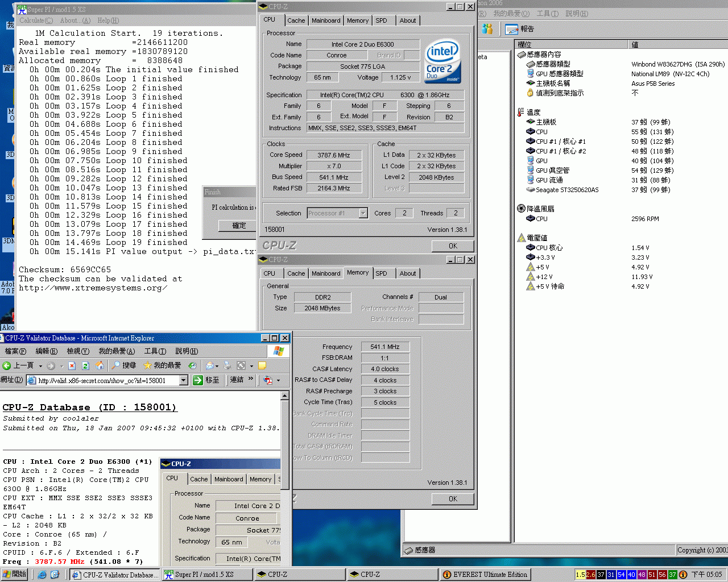Screen dimensions: 728x582
Task: Open IE Mail dropdown arrow
Action: [x=218, y=365]
